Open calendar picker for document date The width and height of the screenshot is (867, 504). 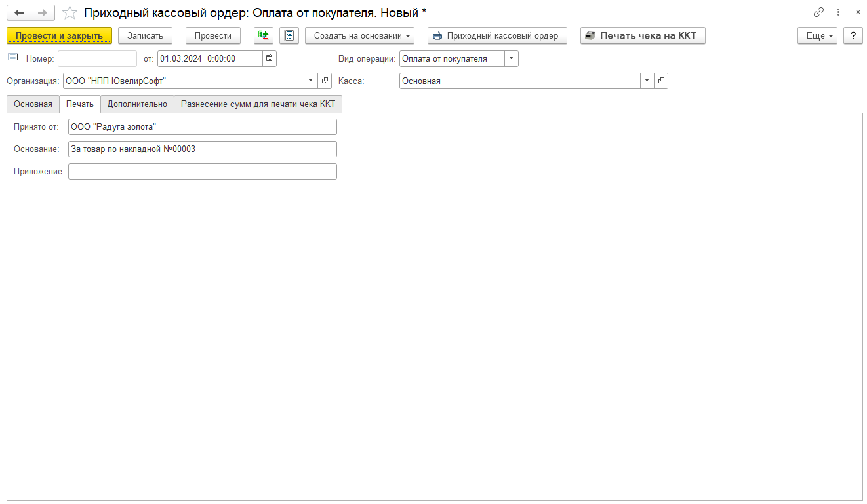(x=269, y=58)
